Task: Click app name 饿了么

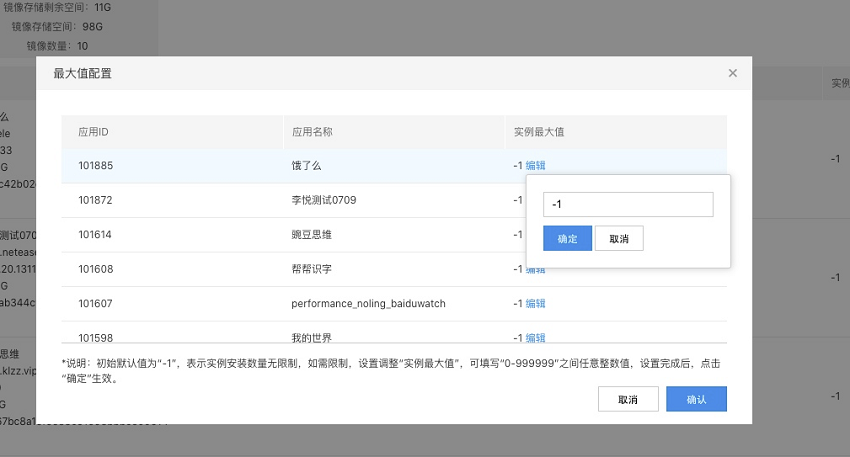Action: click(306, 165)
